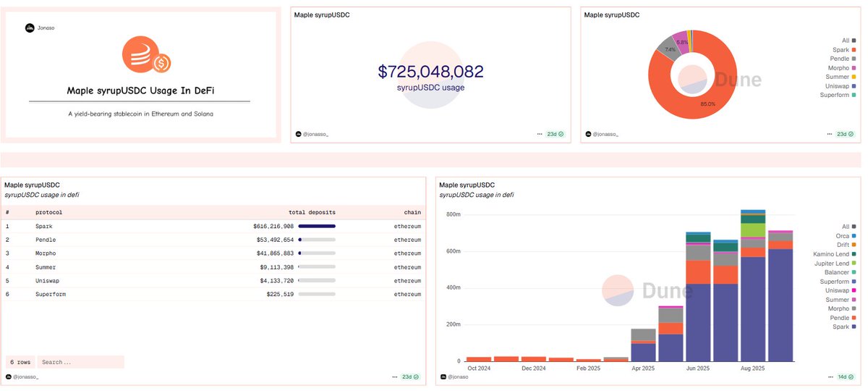
Task: Click the Morpho protocol cell in the table
Action: 46,253
